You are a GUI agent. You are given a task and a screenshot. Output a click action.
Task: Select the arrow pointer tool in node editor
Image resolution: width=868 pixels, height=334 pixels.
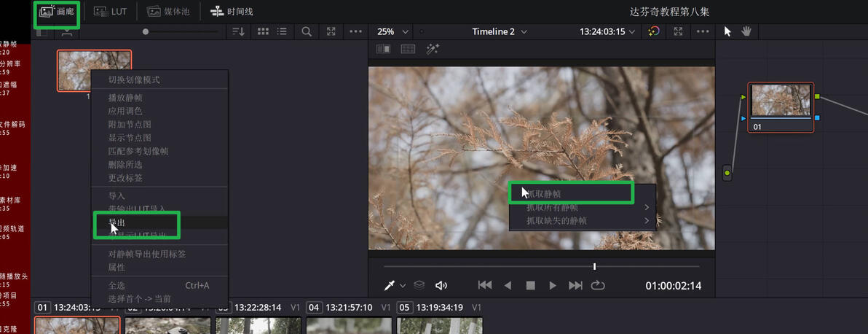click(727, 31)
